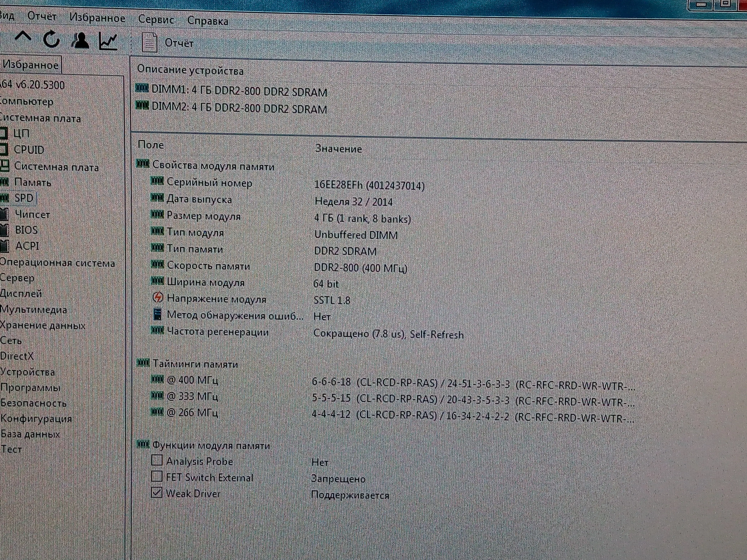
Task: Select the Чипсет item in tree
Action: point(32,214)
